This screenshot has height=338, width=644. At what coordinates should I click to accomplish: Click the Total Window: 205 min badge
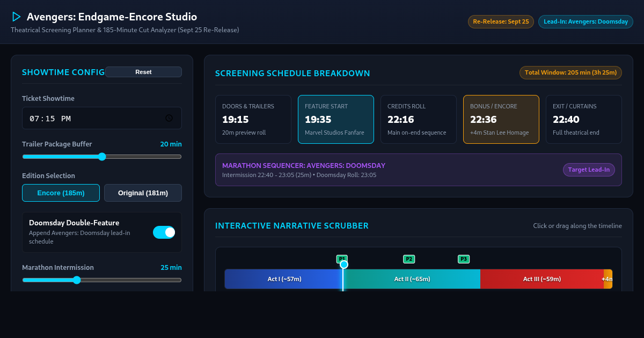tap(571, 72)
